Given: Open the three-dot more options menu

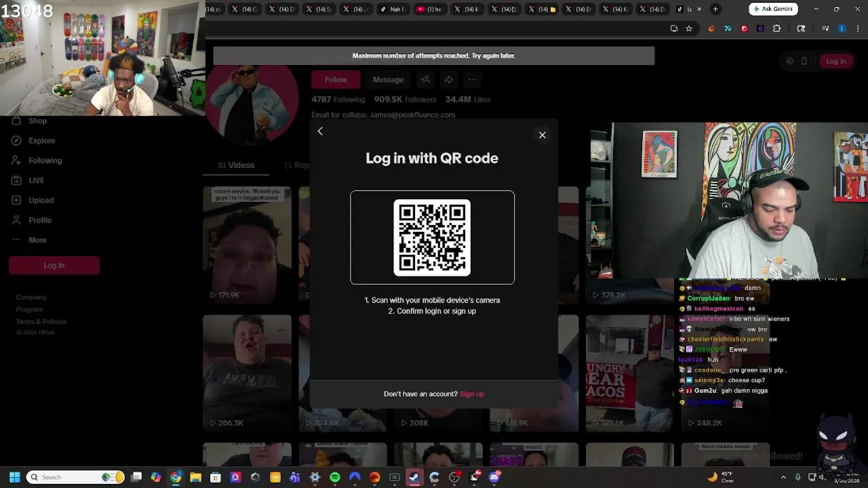Looking at the screenshot, I should click(473, 79).
